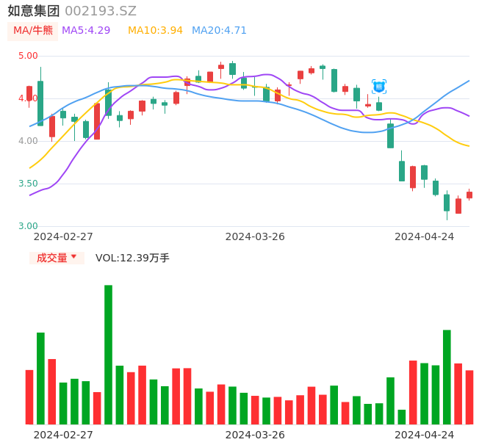Image resolution: width=504 pixels, height=445 pixels.
Task: Click the 3.00 price axis label
Action: 28,226
